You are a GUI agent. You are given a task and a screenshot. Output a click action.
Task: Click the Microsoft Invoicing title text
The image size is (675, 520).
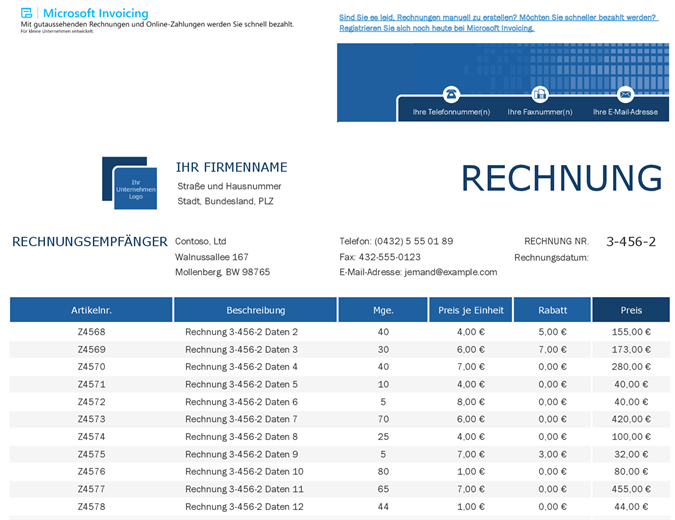[x=96, y=13]
